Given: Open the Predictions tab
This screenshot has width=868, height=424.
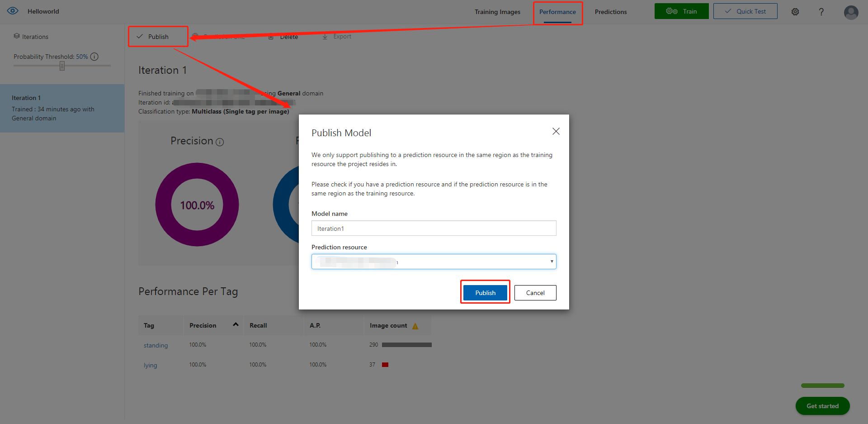Looking at the screenshot, I should tap(610, 12).
